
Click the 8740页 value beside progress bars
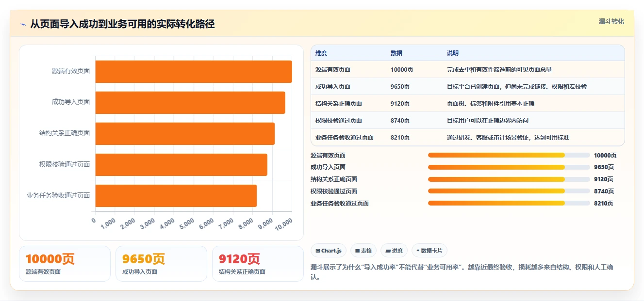(x=604, y=191)
